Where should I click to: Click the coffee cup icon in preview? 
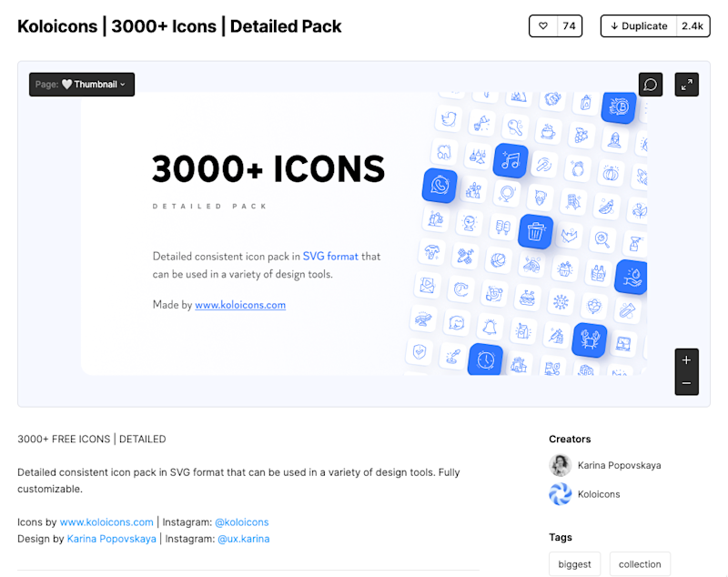tap(548, 131)
